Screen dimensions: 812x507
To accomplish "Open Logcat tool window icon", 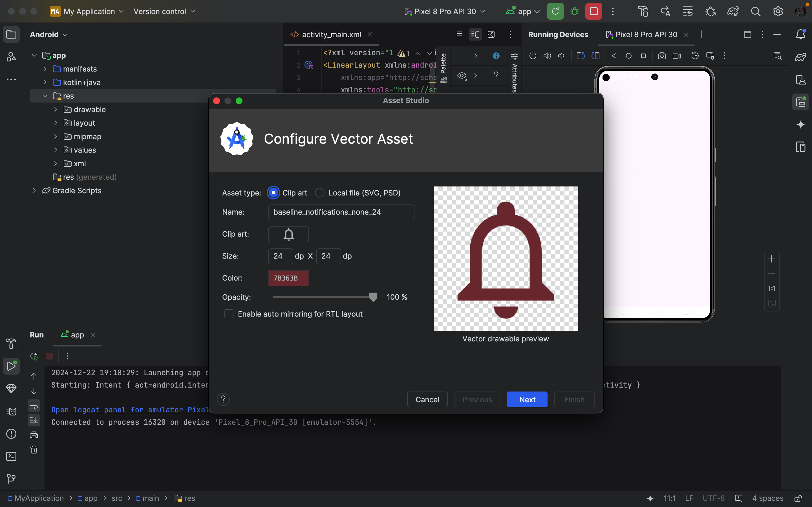I will coord(11,412).
